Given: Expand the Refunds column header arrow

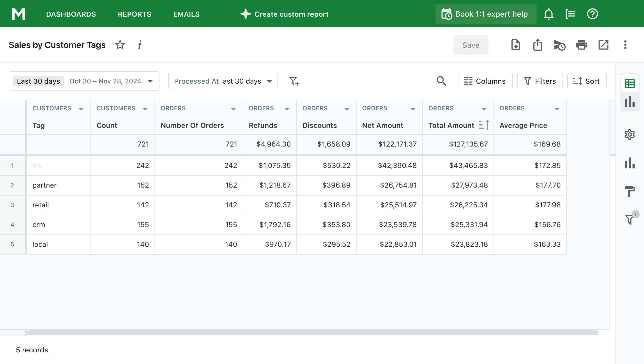Looking at the screenshot, I should point(287,109).
